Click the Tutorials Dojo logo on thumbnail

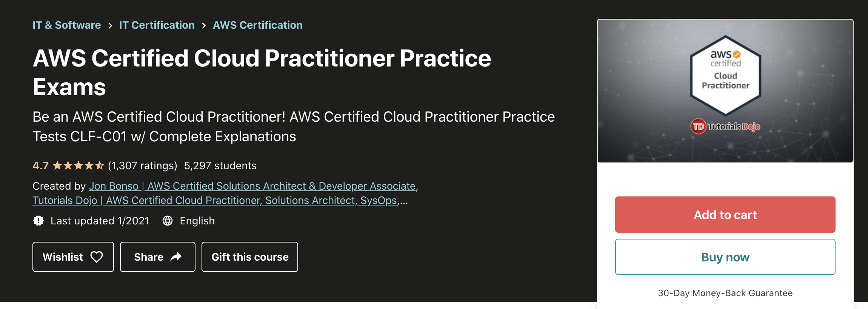pos(725,126)
